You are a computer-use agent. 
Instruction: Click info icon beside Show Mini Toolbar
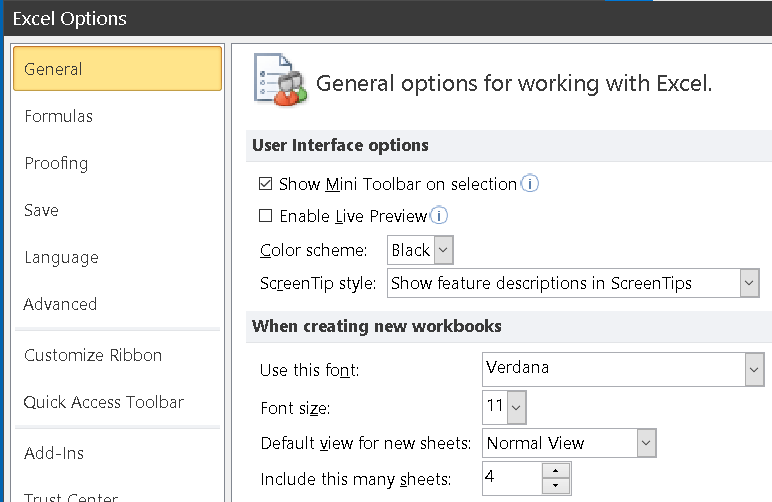point(530,184)
